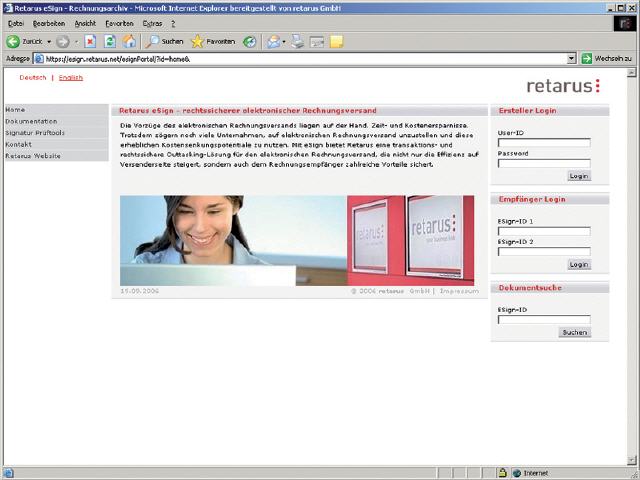Click the security lock icon in status bar

502,473
